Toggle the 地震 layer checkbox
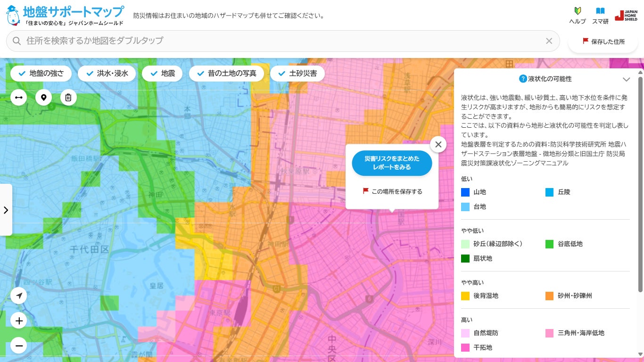 click(x=162, y=74)
